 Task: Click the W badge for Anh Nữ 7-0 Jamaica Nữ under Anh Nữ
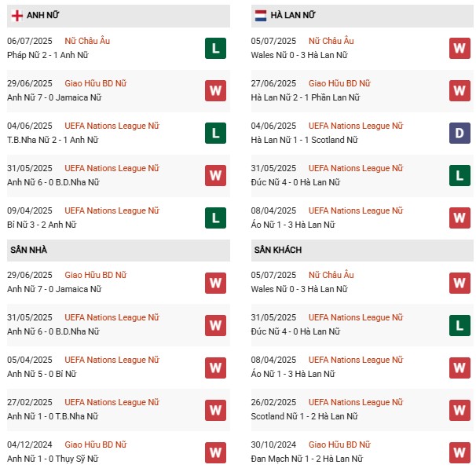(x=216, y=91)
